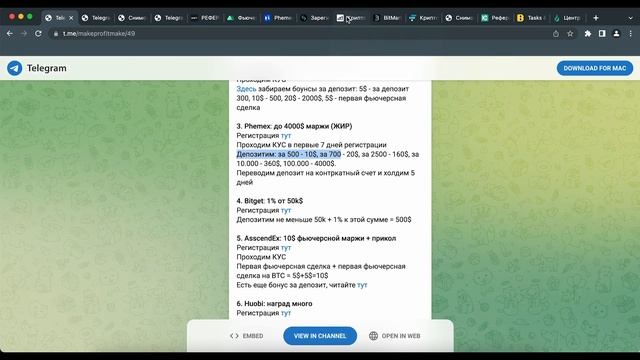Click heading '5. AsscendEx: 10$ фьючерсной маржи + прикол'
Viewport: 640px width, 360px height.
[316, 238]
